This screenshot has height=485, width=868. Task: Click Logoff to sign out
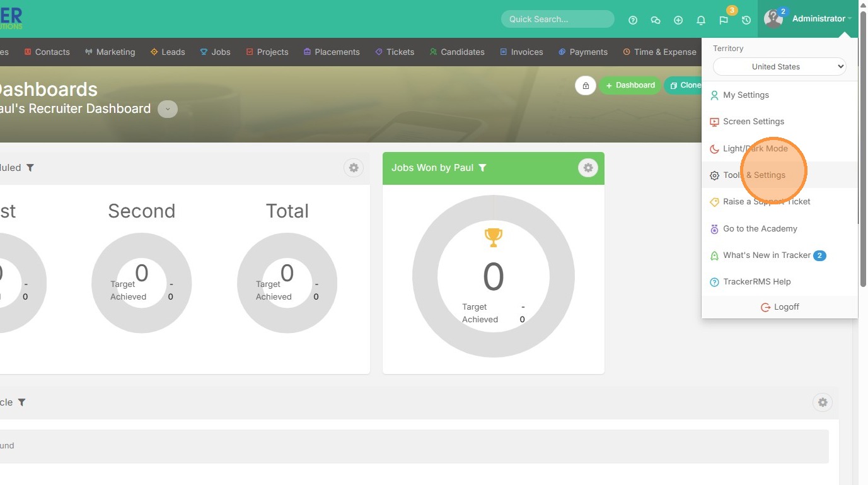[780, 307]
